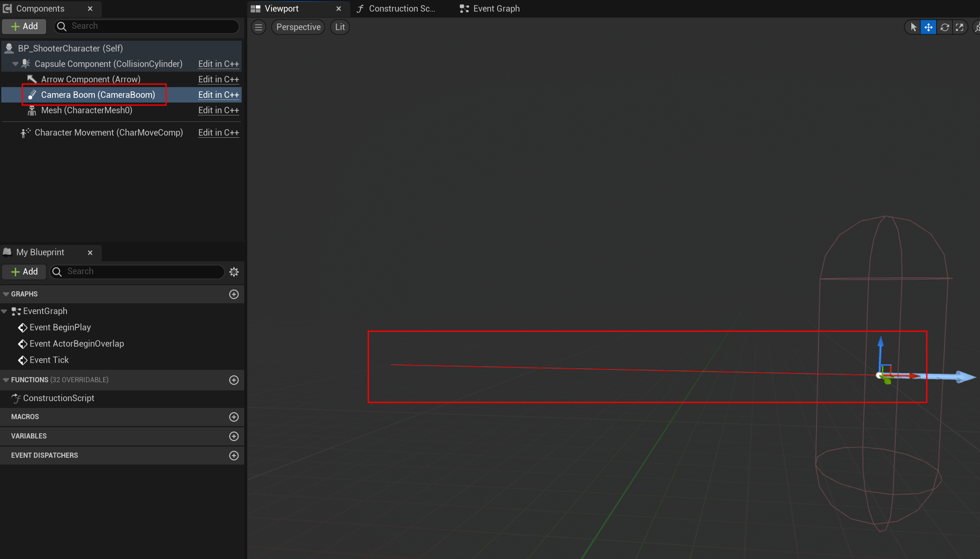980x559 pixels.
Task: Add a new macro via plus icon
Action: point(234,417)
